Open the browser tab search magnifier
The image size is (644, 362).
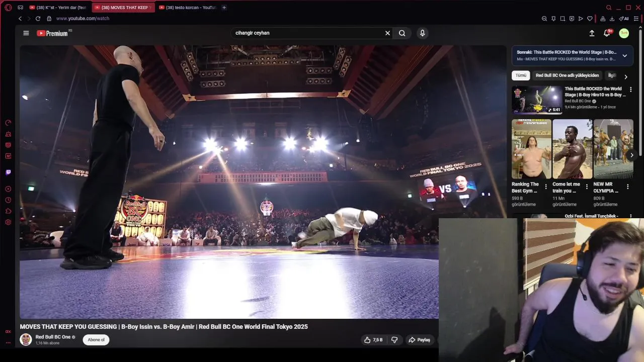coord(609,8)
